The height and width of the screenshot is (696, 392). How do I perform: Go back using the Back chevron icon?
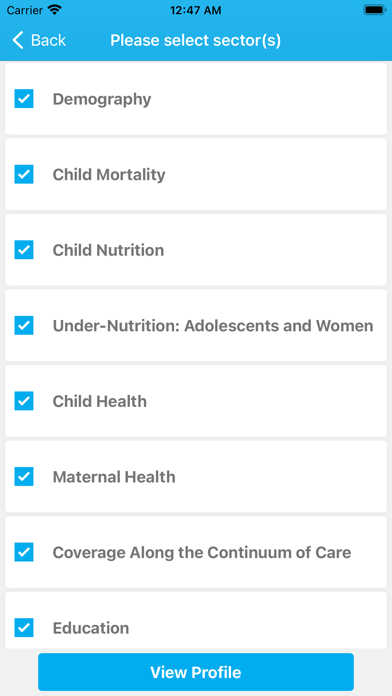(18, 40)
